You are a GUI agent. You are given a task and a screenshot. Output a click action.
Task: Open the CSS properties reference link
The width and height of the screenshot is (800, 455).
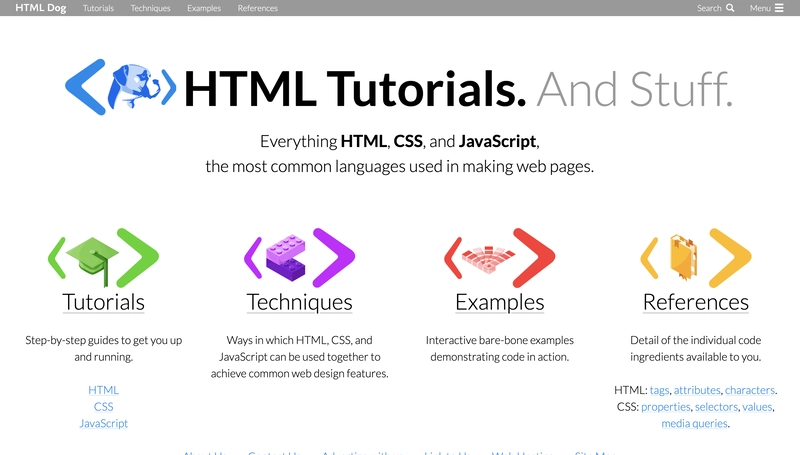point(666,407)
